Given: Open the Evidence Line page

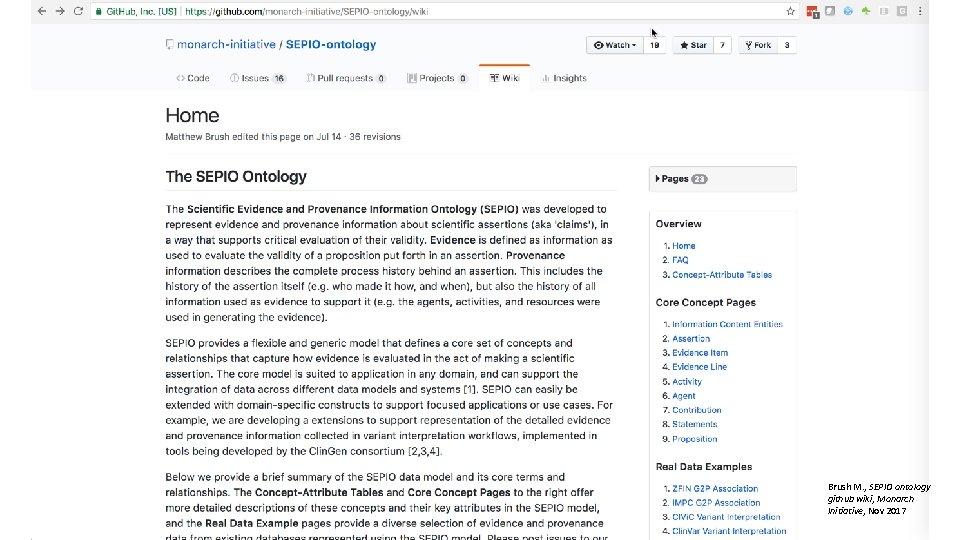Looking at the screenshot, I should pos(699,367).
